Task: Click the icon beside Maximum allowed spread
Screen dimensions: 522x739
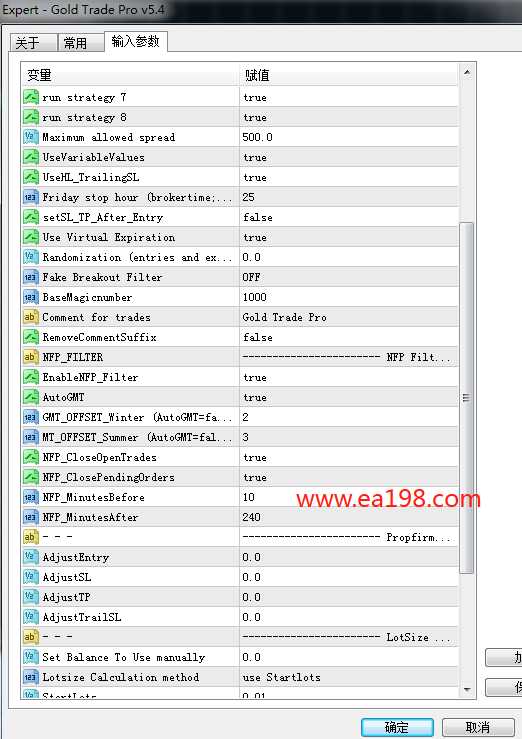Action: tap(31, 137)
